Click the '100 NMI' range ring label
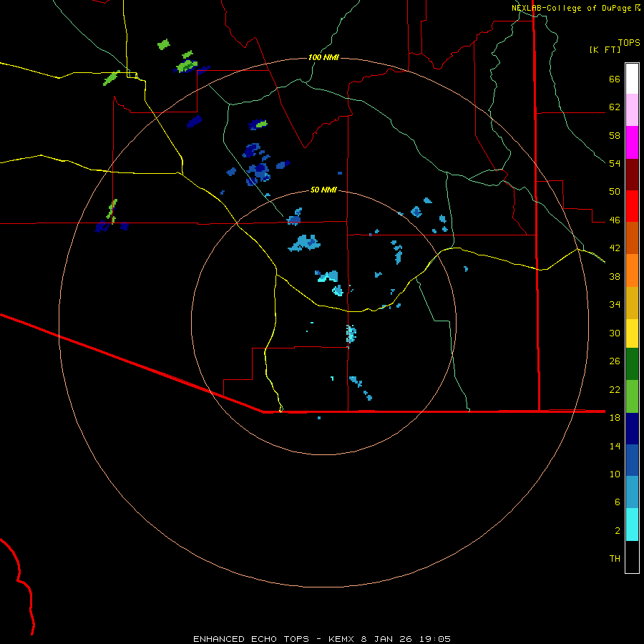Screen dimensions: 644x644 323,57
